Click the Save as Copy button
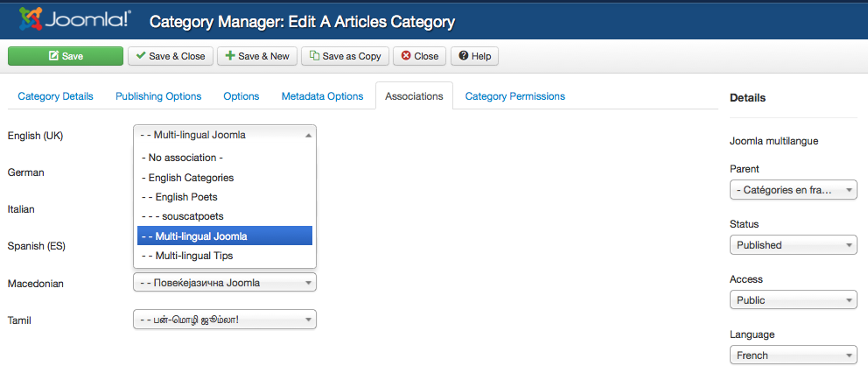 345,56
